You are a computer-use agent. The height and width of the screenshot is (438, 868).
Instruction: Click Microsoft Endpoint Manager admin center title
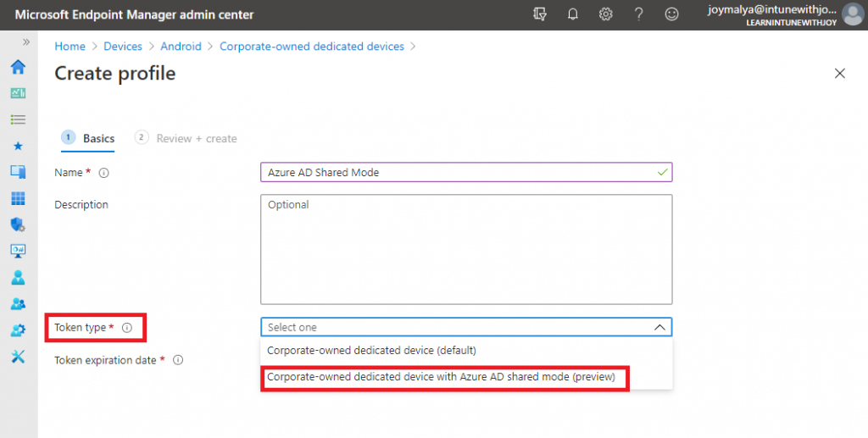point(134,14)
